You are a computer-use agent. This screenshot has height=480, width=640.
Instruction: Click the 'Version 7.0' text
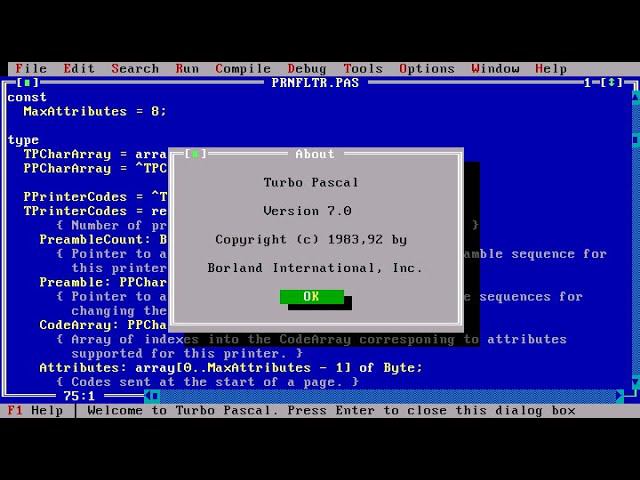307,211
